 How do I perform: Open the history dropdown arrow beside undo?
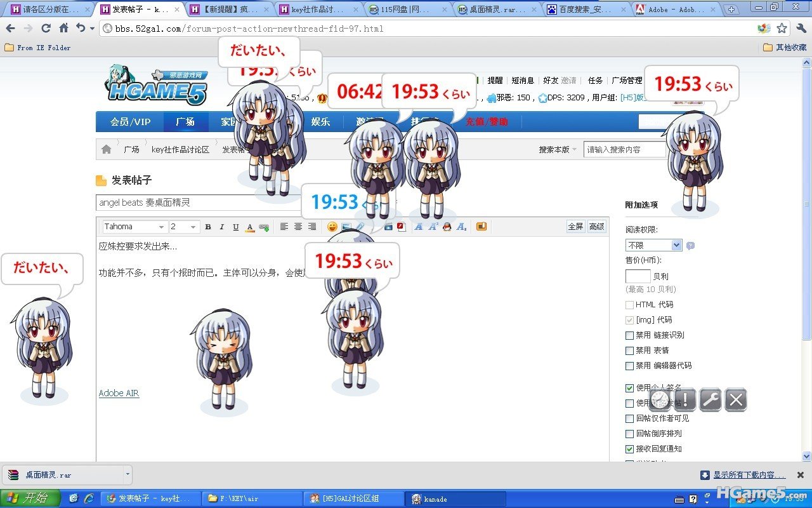point(92,29)
